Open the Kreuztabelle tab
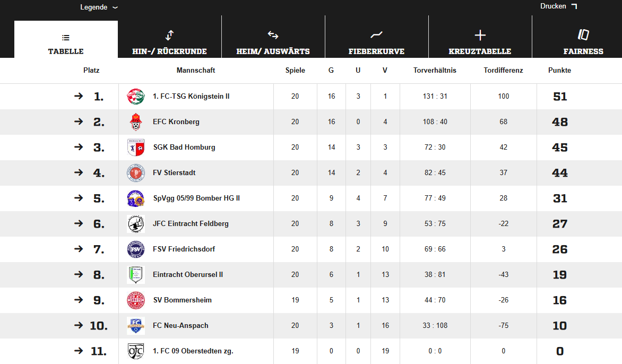This screenshot has height=364, width=622. coord(480,42)
